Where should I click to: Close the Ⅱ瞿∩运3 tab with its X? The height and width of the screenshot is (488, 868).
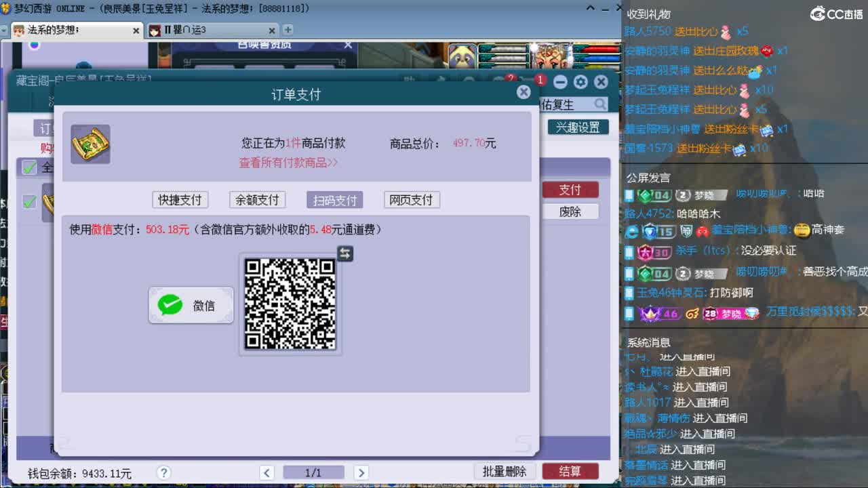[272, 30]
